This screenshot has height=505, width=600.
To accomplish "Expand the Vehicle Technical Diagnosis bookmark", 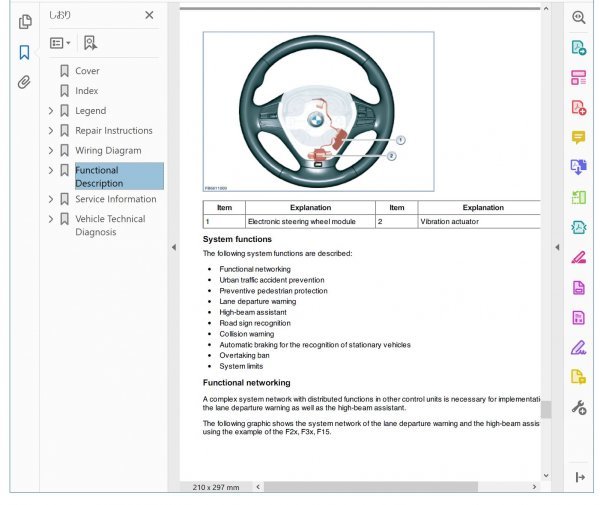I will (51, 219).
